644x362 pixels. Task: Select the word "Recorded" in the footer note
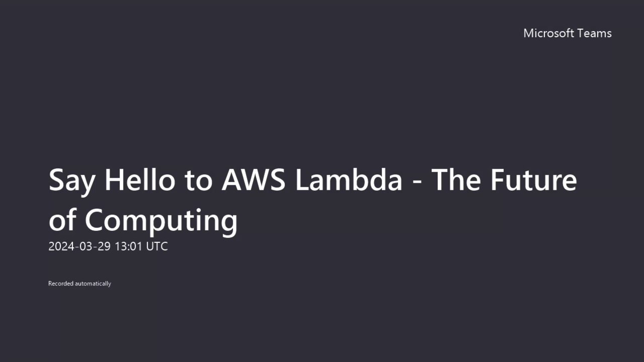(x=61, y=284)
